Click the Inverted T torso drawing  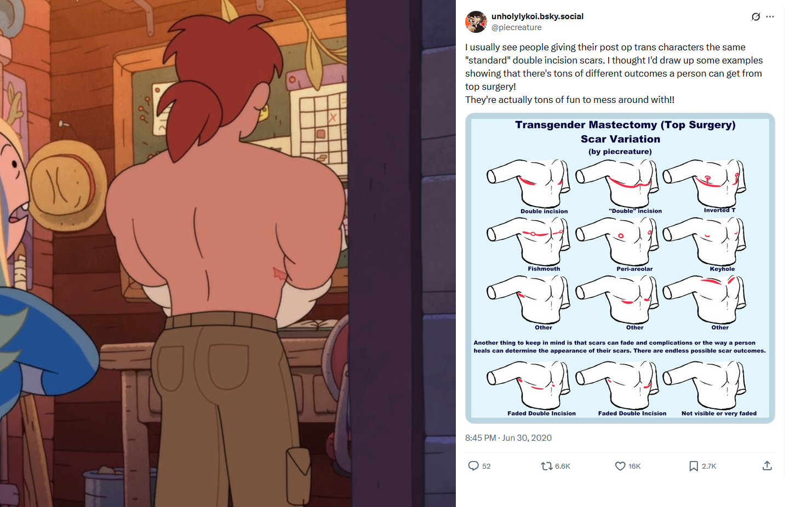point(705,183)
